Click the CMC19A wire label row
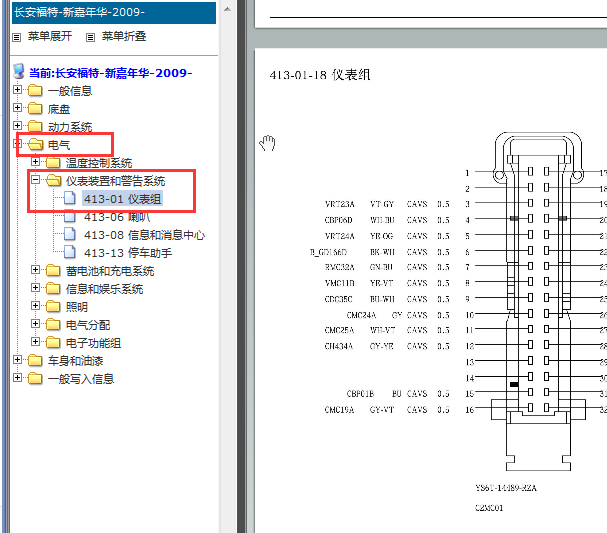 tap(387, 410)
